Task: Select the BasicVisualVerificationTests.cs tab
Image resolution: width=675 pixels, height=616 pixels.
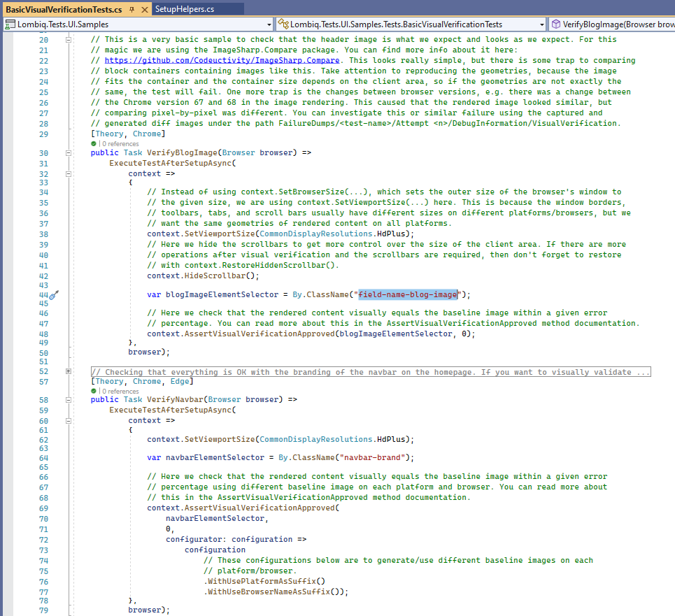Action: [x=64, y=10]
